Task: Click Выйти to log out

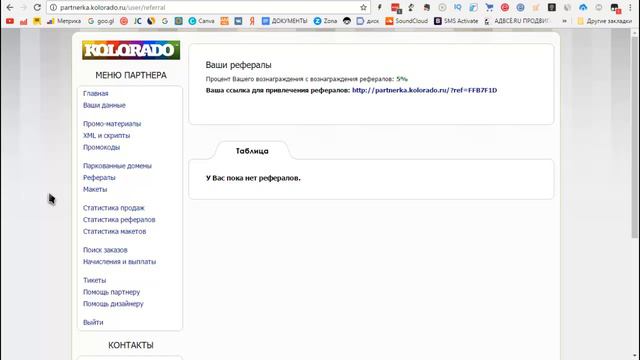Action: pos(93,322)
